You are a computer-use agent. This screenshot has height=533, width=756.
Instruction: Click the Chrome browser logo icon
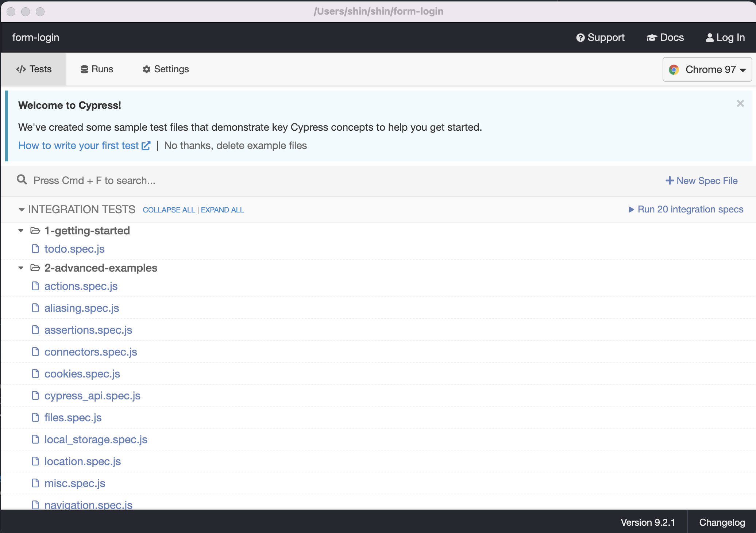point(674,69)
